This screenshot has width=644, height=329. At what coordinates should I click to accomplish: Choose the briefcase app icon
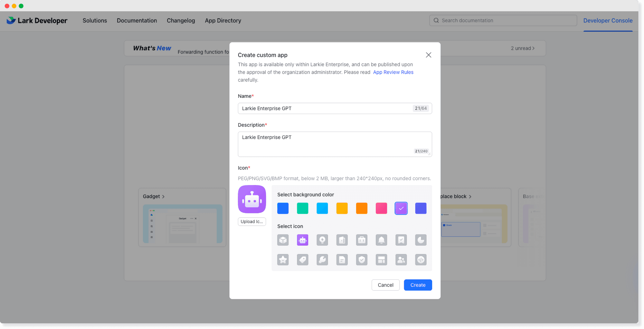tap(362, 240)
